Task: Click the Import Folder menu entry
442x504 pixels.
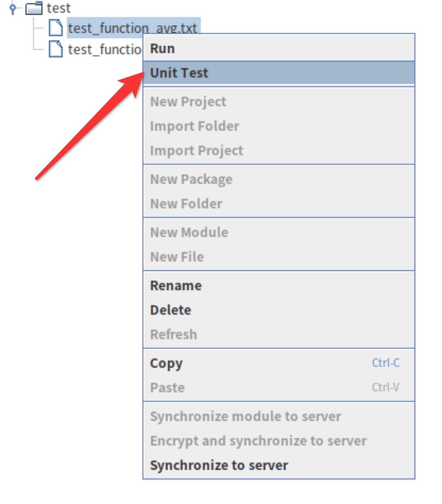Action: click(x=194, y=126)
